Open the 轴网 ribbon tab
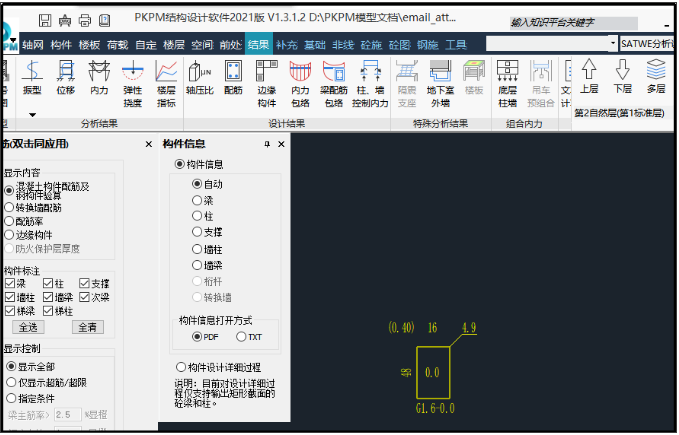This screenshot has height=435, width=679. (x=33, y=45)
